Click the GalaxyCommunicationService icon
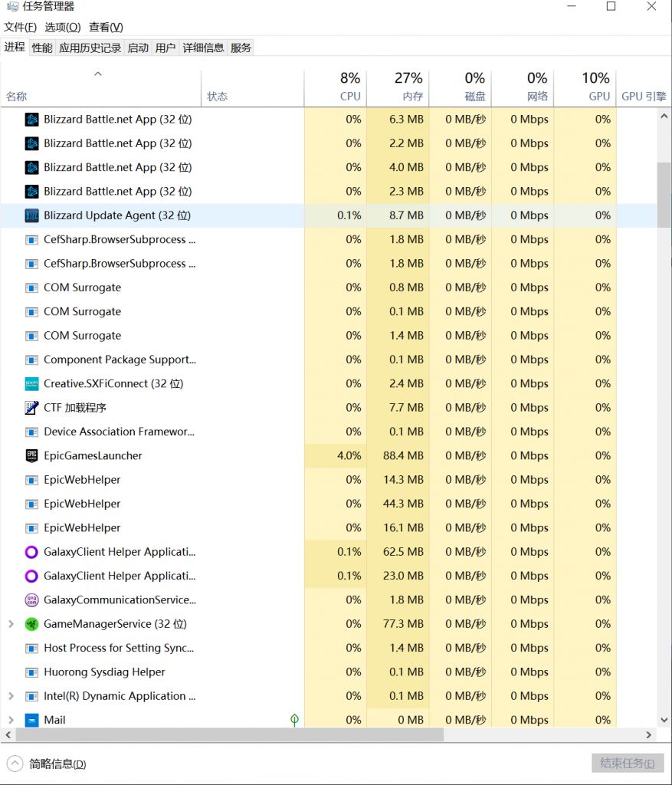Viewport: 672px width, 785px height. 31,600
